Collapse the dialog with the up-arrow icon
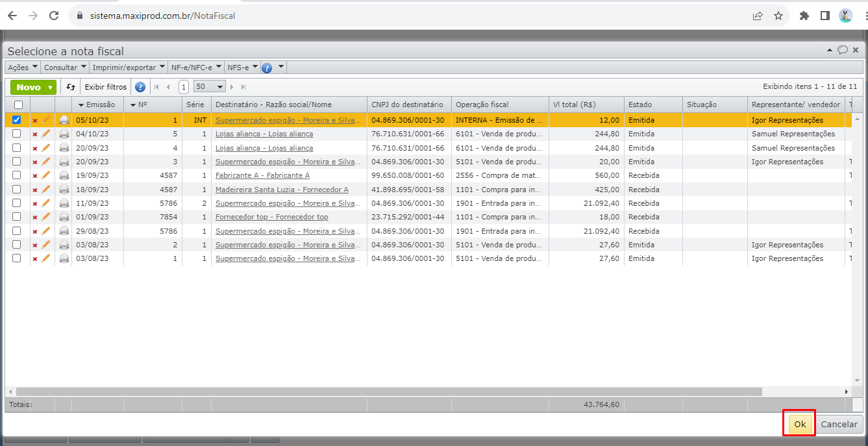868x446 pixels. point(829,50)
